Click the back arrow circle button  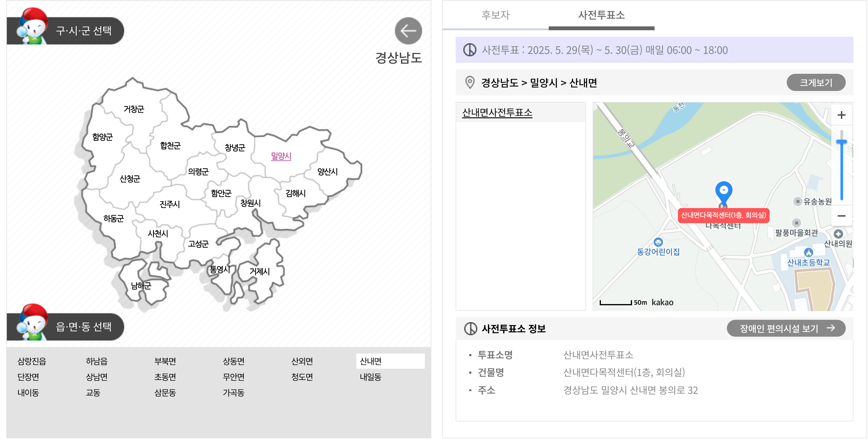tap(408, 31)
